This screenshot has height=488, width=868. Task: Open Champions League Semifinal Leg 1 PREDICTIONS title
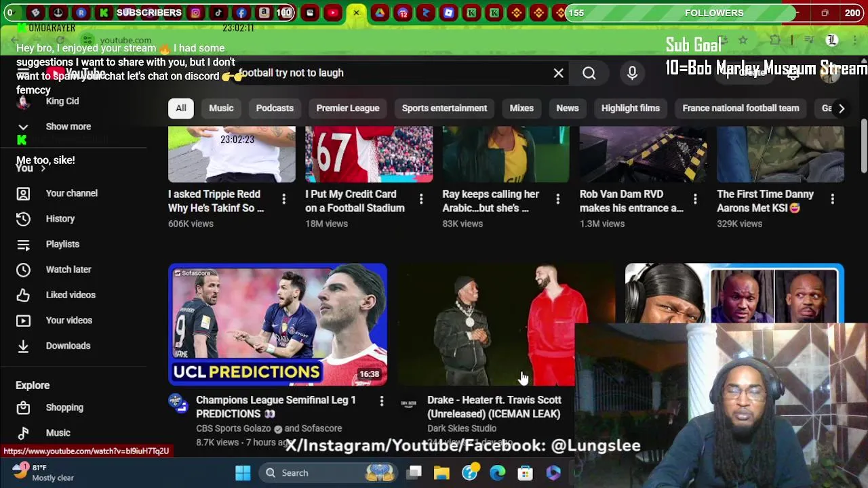pos(276,407)
